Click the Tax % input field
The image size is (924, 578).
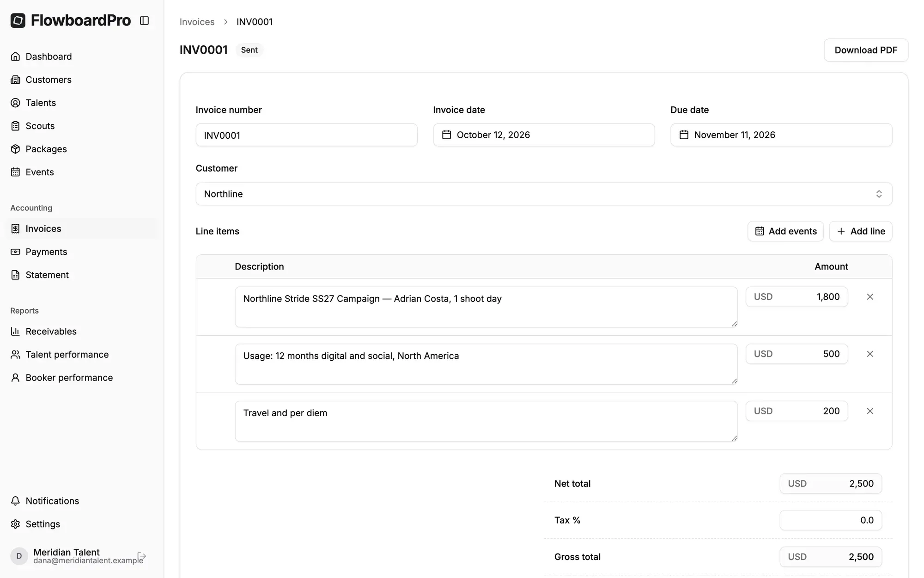(831, 520)
